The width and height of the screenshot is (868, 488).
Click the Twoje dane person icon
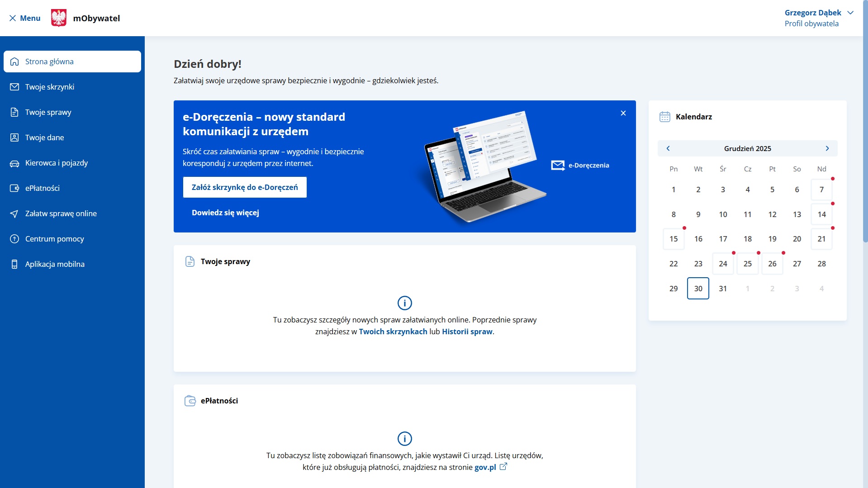[14, 137]
